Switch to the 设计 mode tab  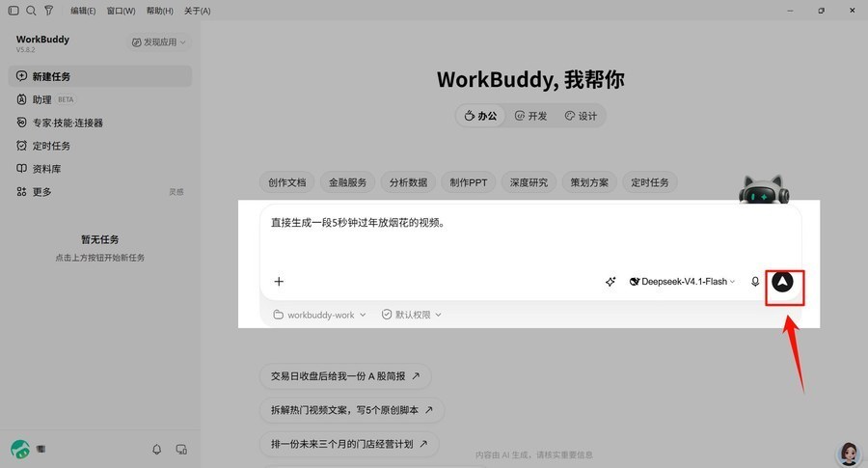[x=581, y=116]
